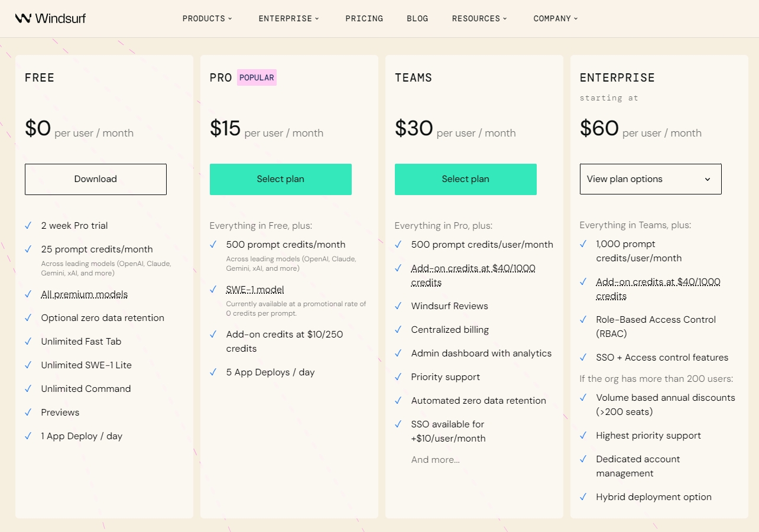The width and height of the screenshot is (759, 532).
Task: Click the 2 week Pro trial feature
Action: tap(74, 226)
